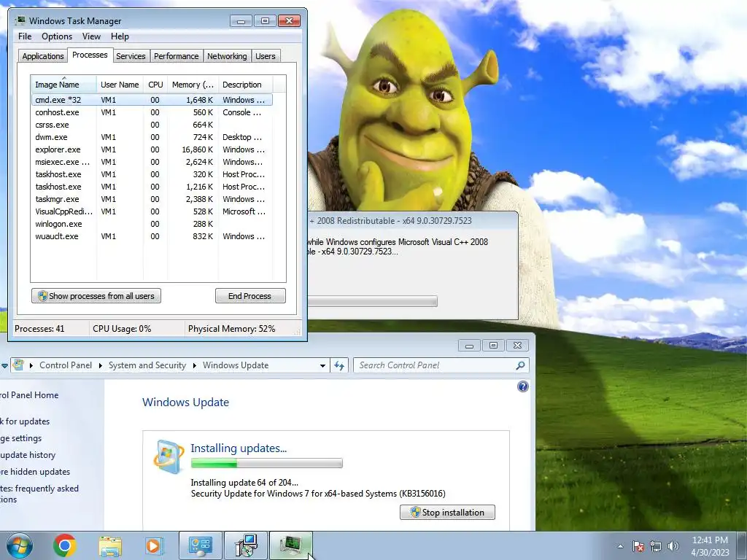Select the wuauclt.exe process row

pos(152,236)
